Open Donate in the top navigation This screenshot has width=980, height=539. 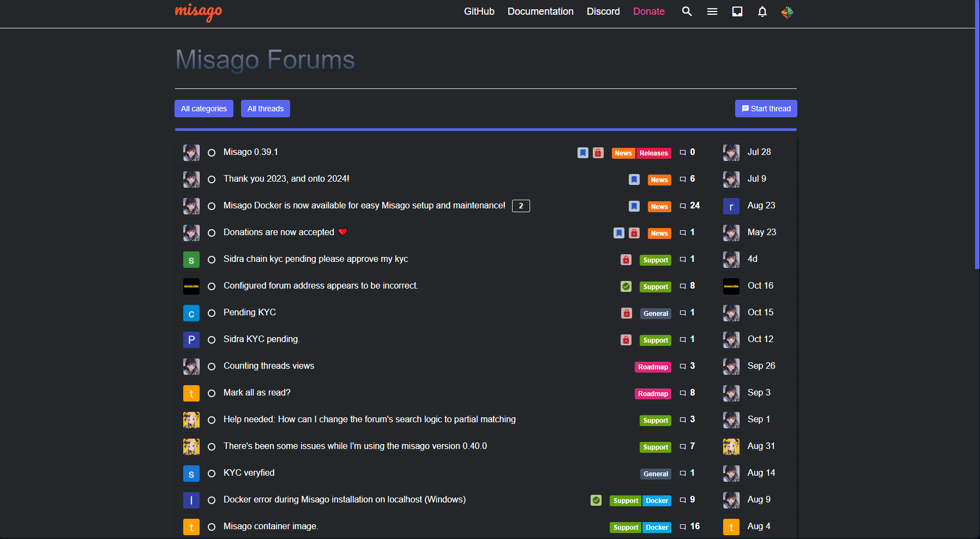648,11
